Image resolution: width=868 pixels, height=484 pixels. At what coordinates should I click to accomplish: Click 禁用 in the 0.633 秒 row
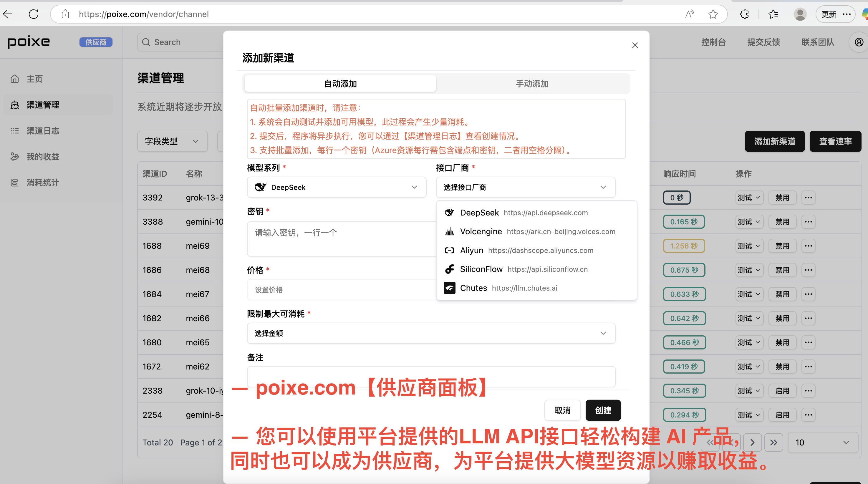tap(782, 294)
